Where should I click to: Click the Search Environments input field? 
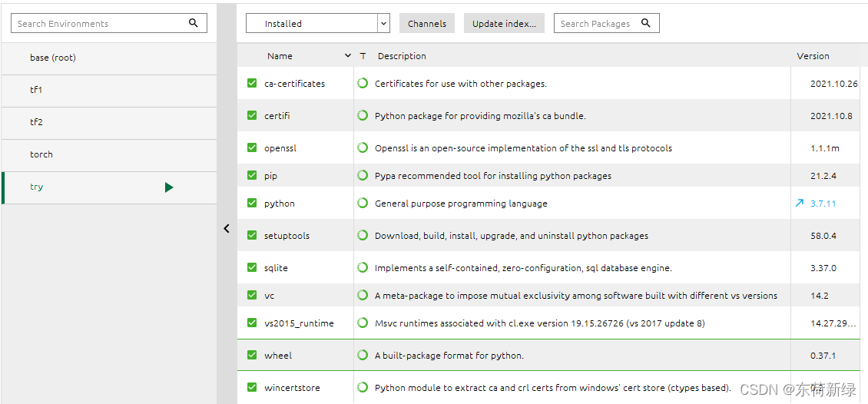pyautogui.click(x=100, y=24)
